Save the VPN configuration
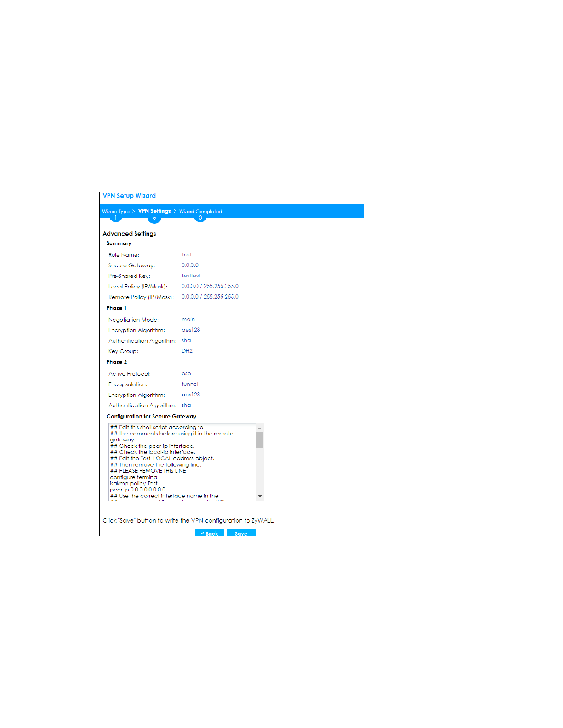Screen dimensions: 563x728 [x=241, y=533]
